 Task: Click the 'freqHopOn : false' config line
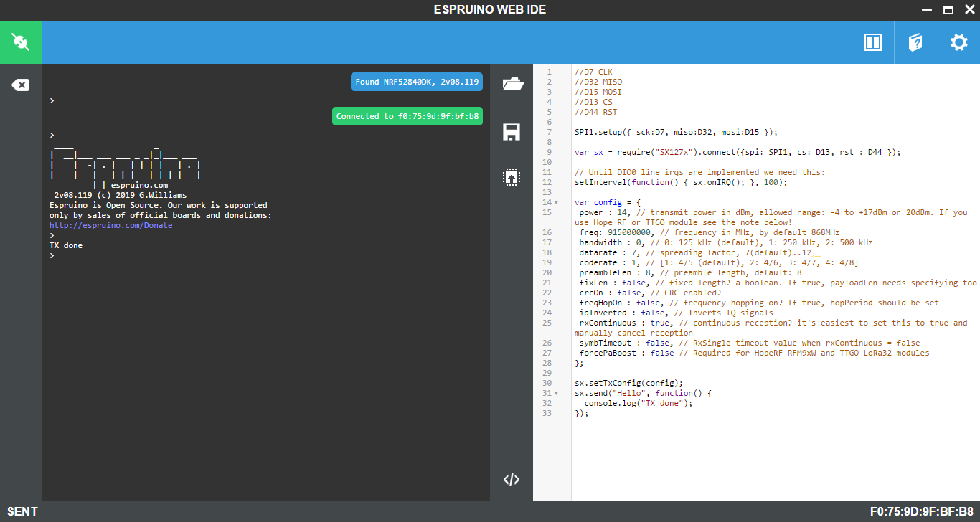click(x=759, y=303)
